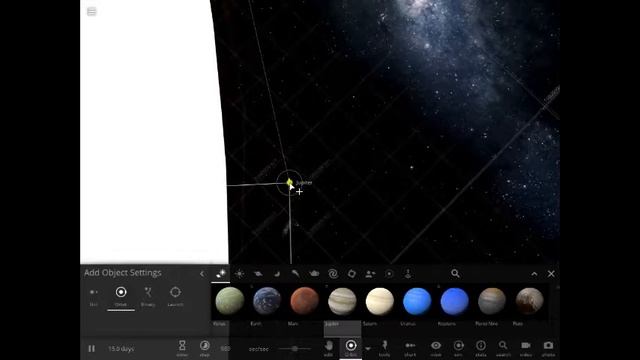Image resolution: width=640 pixels, height=360 pixels.
Task: Open the Sim settings icon
Action: [x=458, y=348]
